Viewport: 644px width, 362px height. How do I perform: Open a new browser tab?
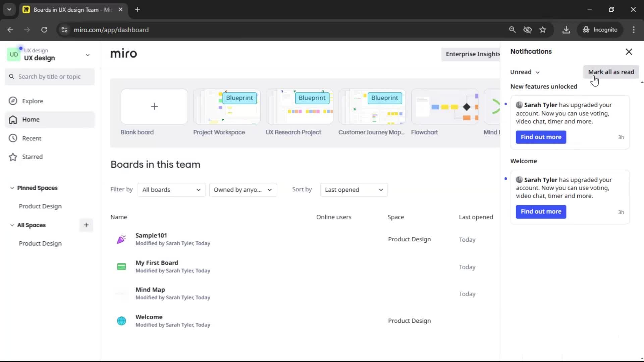point(138,9)
